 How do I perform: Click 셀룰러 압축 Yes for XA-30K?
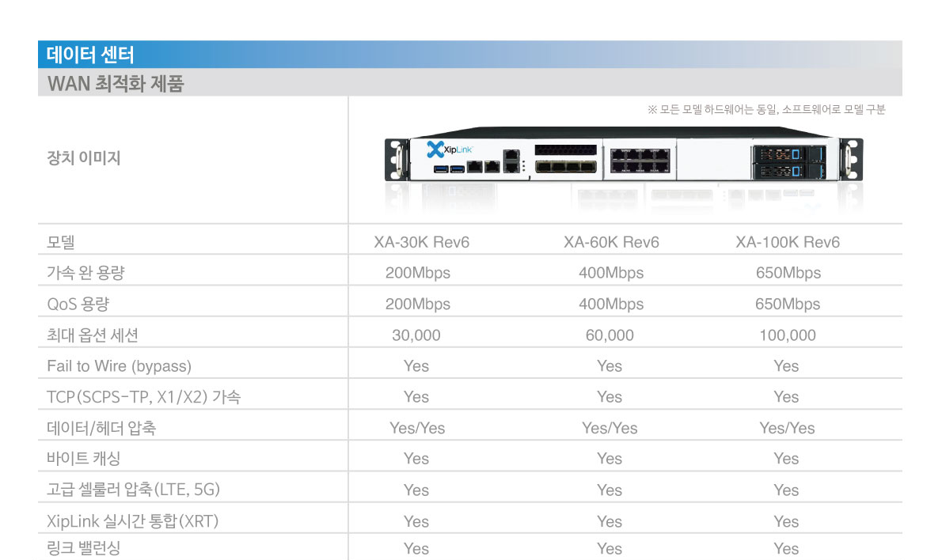tap(416, 490)
